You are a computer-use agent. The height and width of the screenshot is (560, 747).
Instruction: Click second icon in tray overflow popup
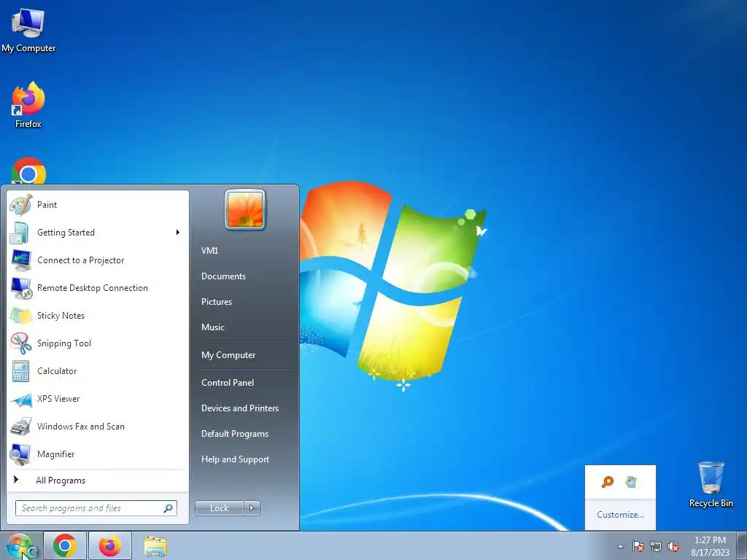coord(631,482)
